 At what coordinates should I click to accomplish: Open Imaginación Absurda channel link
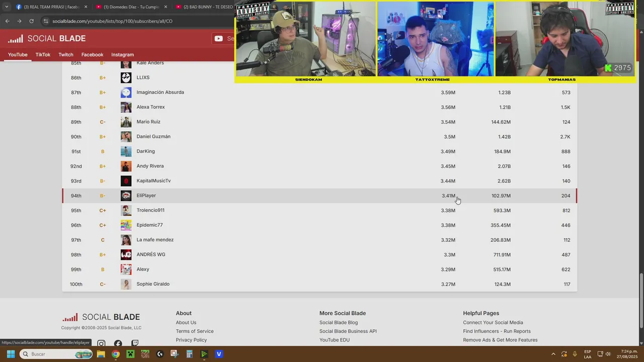tap(160, 92)
